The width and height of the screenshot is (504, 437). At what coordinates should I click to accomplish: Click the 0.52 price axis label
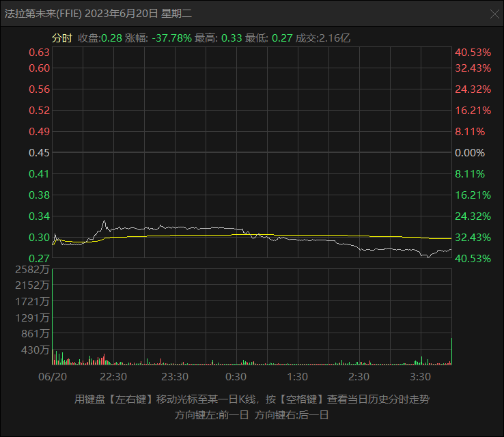[39, 111]
